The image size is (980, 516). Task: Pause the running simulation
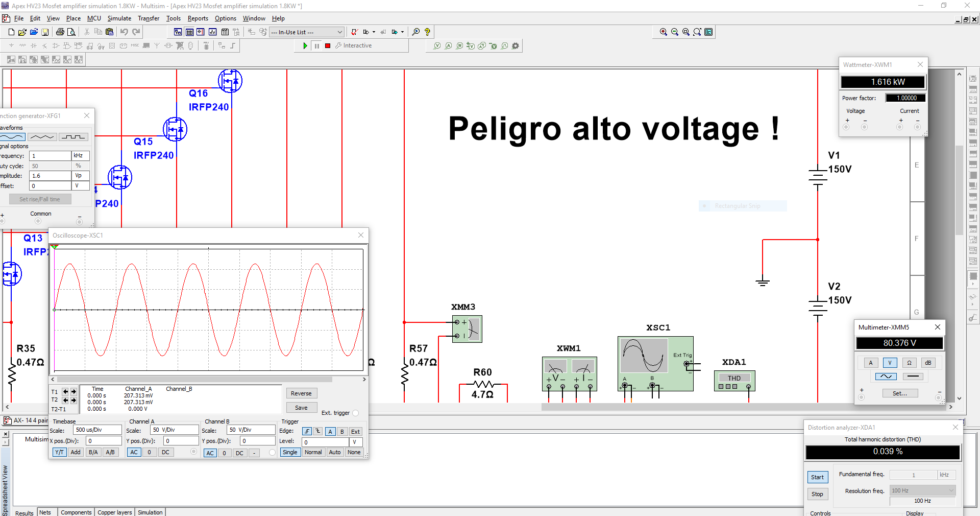point(316,45)
